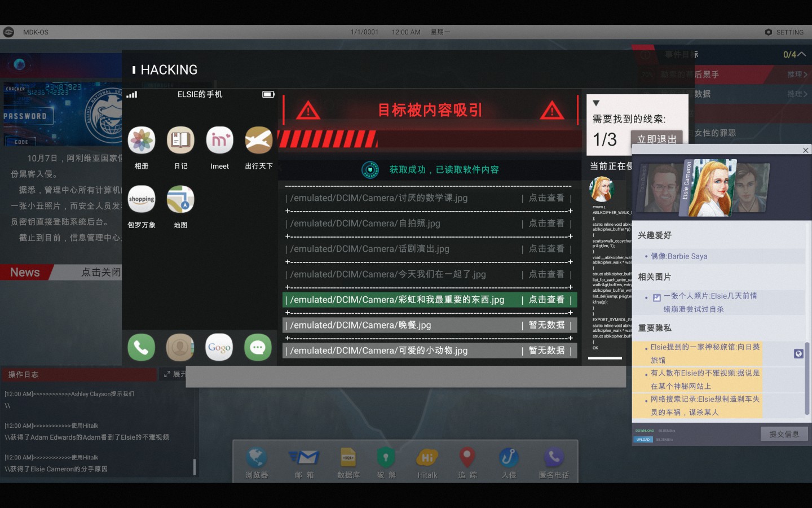Collapse the clue panel with triangle arrow

(x=596, y=103)
